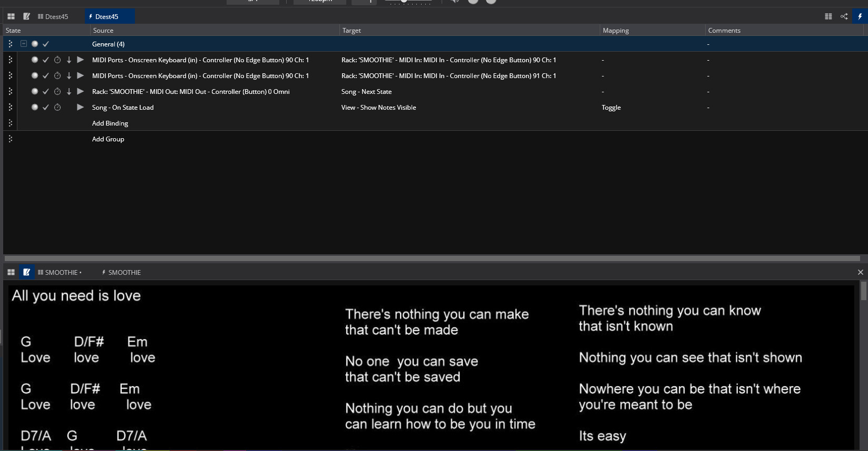The image size is (868, 451).
Task: Click the stopwatch icon on the Rack 'SMOOTHIE' MIDI Out row
Action: tap(57, 91)
